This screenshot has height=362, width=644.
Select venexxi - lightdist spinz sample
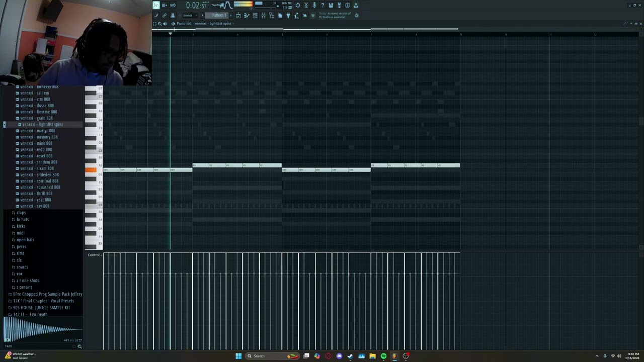point(43,124)
